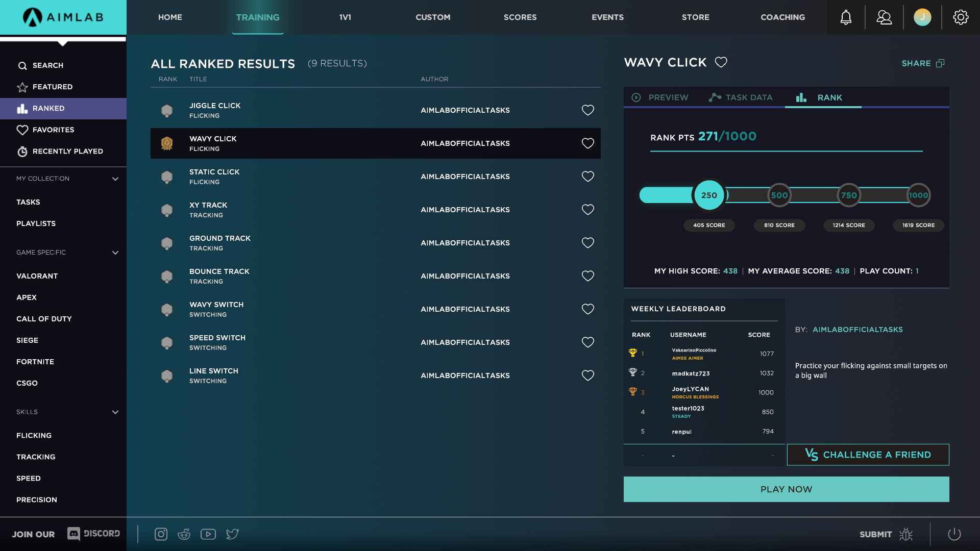This screenshot has height=551, width=980.
Task: Favorite the XY Track task
Action: pyautogui.click(x=588, y=210)
